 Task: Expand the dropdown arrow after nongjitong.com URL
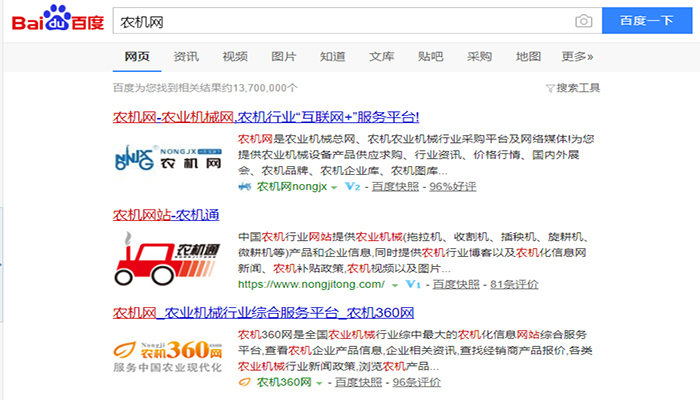click(x=395, y=285)
